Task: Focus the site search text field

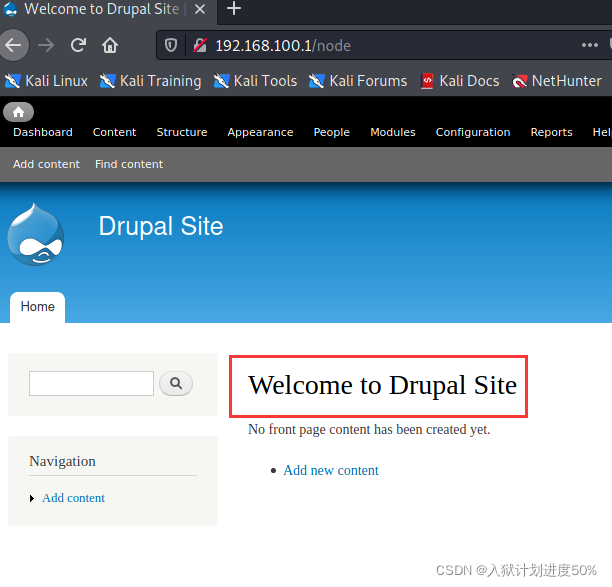Action: [91, 383]
